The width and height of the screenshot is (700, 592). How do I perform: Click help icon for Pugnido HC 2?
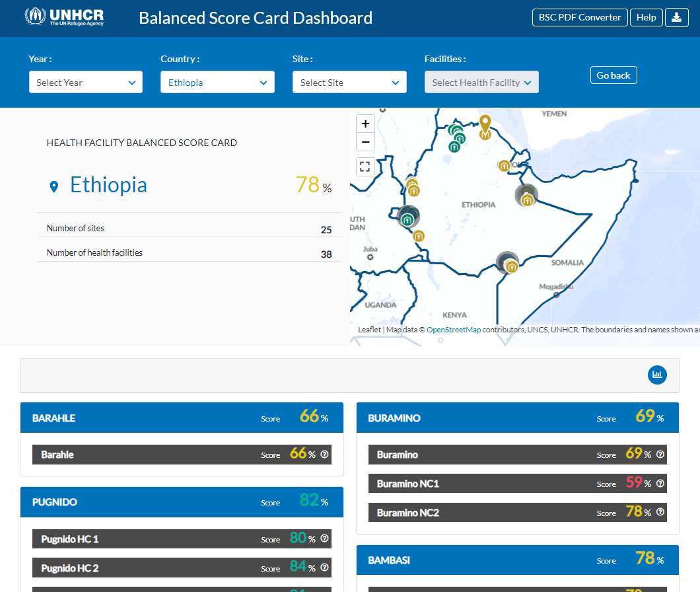click(324, 568)
